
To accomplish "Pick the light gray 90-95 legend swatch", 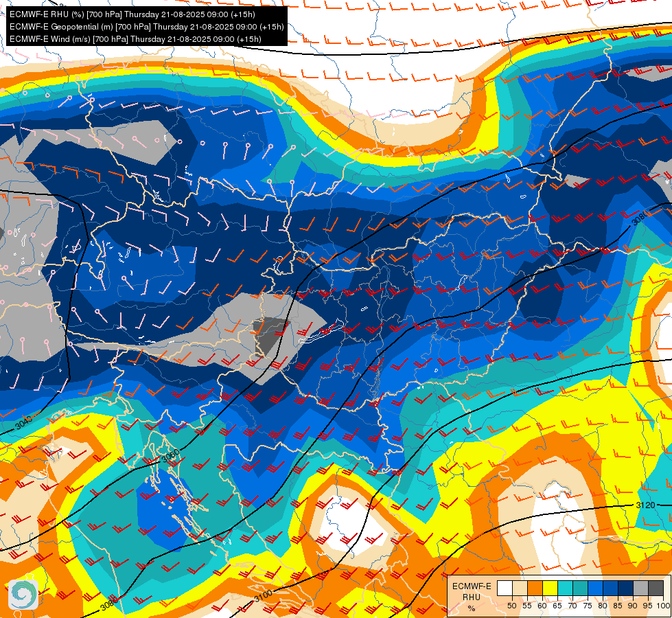I will [640, 588].
